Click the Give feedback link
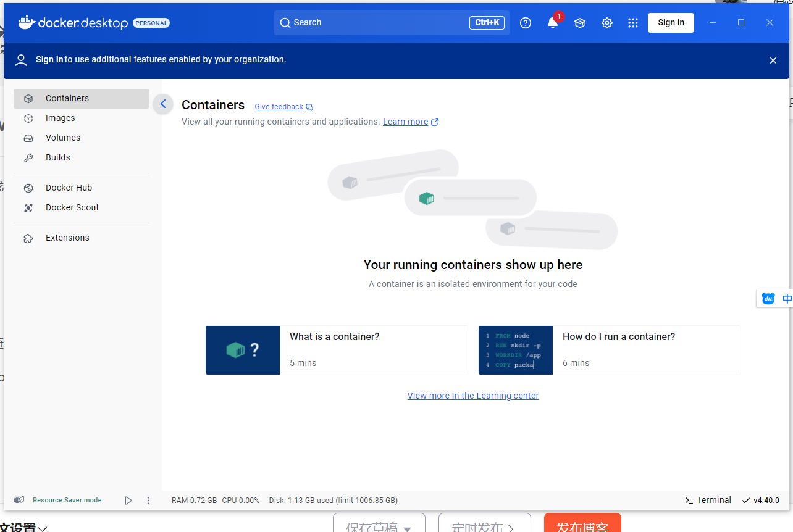 (x=279, y=107)
